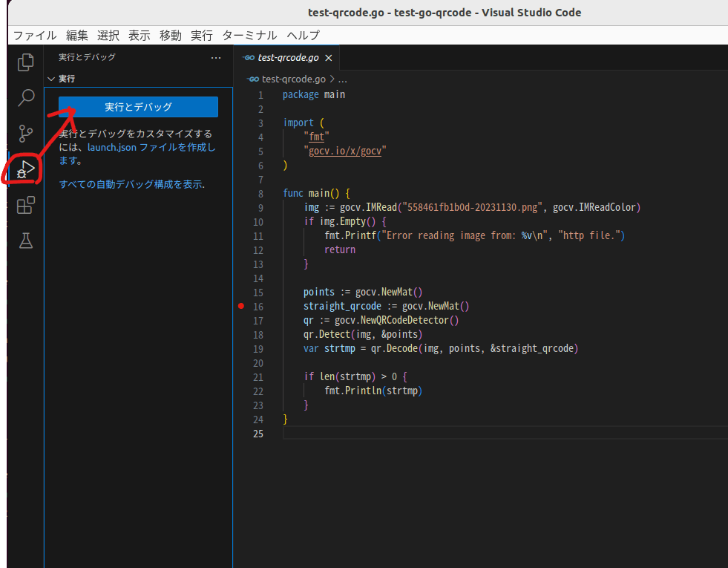Open the Search view icon

click(x=25, y=97)
